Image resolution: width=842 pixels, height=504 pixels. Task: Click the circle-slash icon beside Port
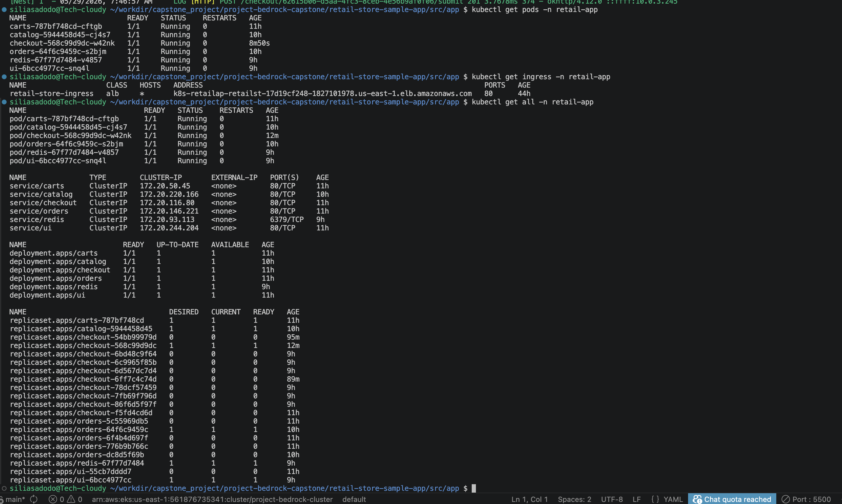click(785, 499)
